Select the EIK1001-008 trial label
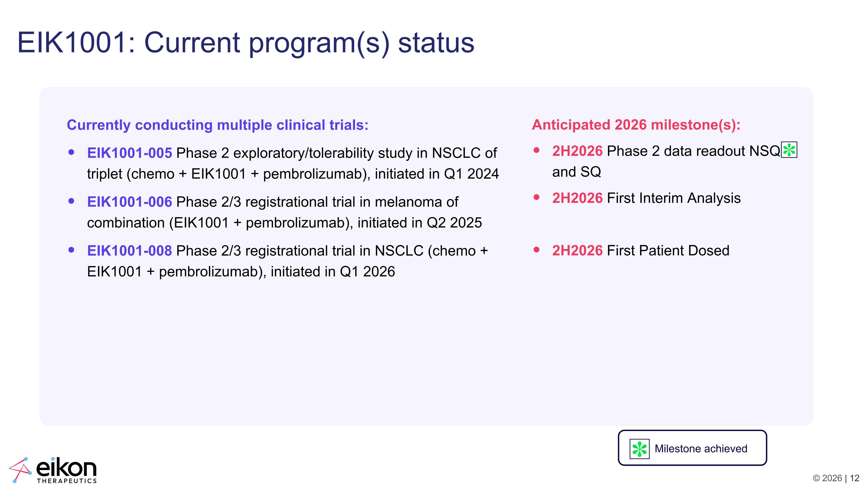The image size is (868, 488). coord(129,251)
